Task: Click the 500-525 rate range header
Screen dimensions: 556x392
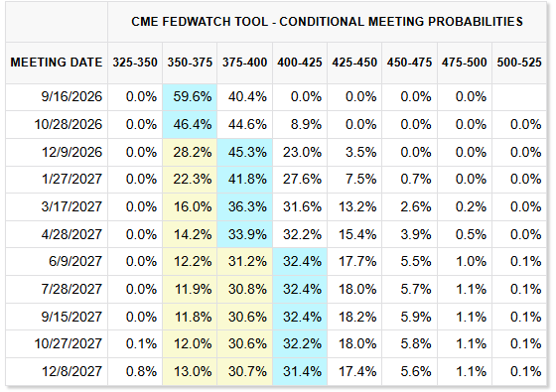Action: (x=519, y=63)
